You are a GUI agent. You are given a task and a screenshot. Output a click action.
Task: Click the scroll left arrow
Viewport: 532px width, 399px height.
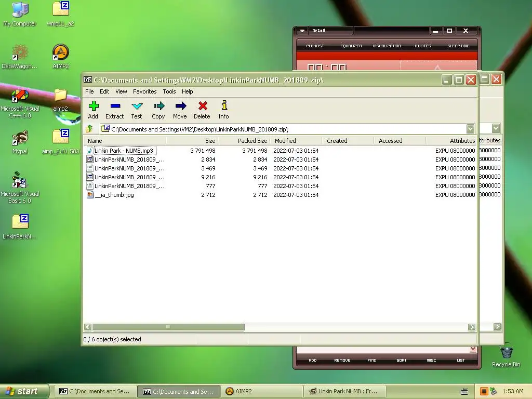(x=88, y=327)
